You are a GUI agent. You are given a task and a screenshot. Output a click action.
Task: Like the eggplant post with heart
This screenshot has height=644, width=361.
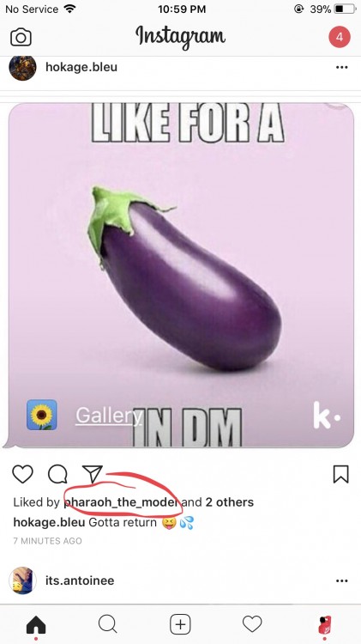pos(22,474)
